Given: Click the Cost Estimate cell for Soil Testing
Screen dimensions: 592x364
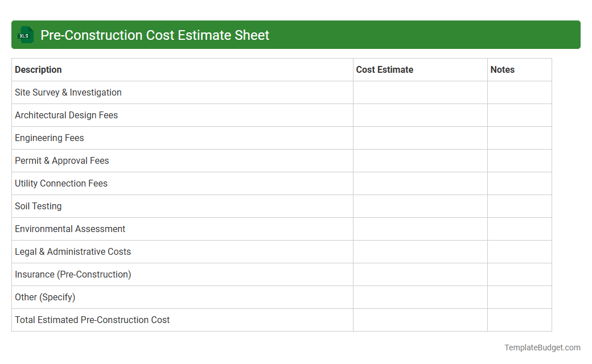Looking at the screenshot, I should point(420,206).
